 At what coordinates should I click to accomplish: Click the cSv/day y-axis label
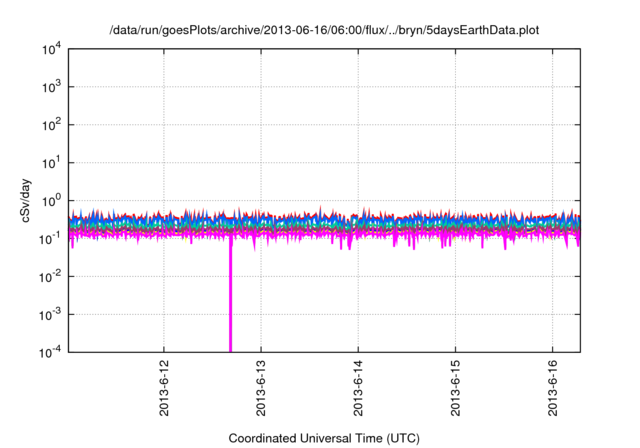[26, 200]
